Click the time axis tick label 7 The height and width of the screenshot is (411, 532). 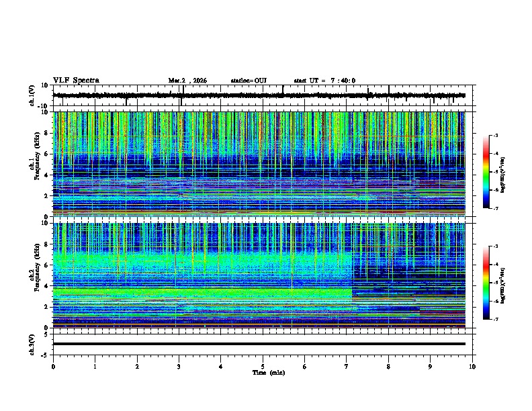click(x=347, y=367)
